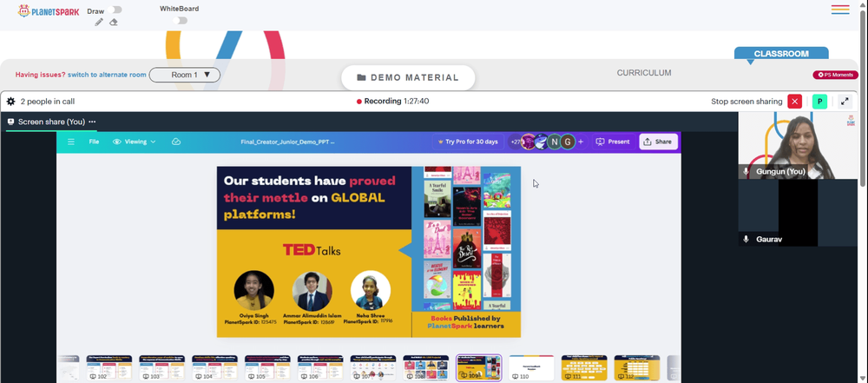Screen dimensions: 868x383
Task: Select slide thumbnail 107
Action: 373,367
